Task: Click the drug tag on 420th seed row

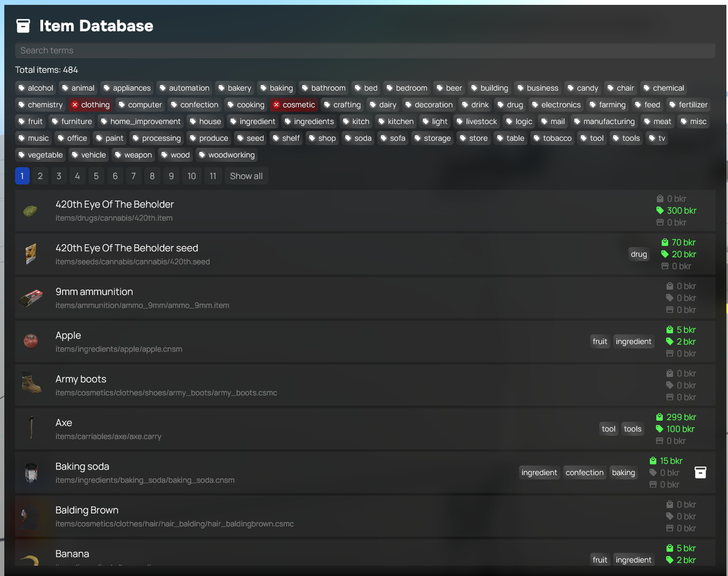Action: tap(639, 254)
